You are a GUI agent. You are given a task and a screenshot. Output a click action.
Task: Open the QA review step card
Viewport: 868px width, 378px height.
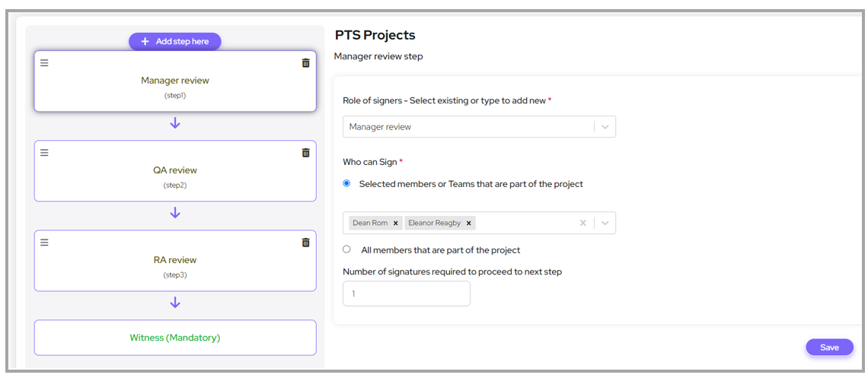pos(175,173)
